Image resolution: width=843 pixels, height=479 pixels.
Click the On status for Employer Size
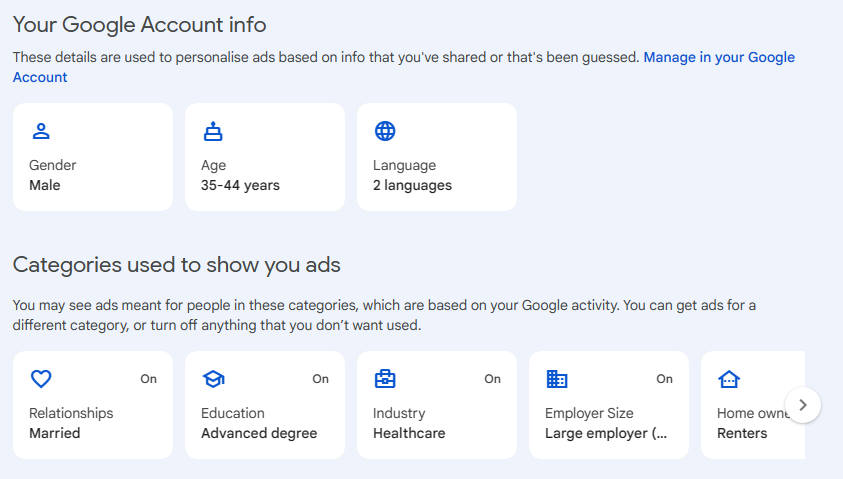pos(665,379)
